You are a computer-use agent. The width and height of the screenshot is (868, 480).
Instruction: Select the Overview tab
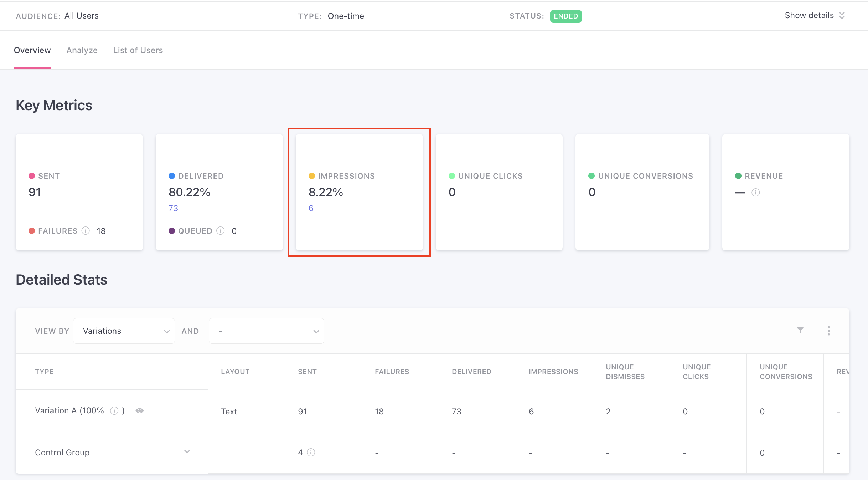(32, 50)
